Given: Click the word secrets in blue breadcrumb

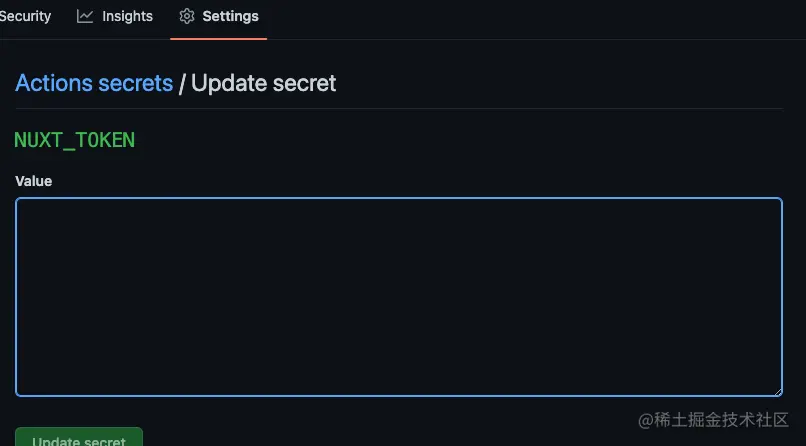Looking at the screenshot, I should click(136, 84).
